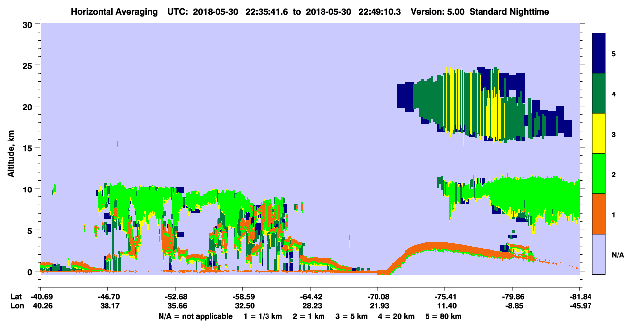
Task: Click the lavender N/A color swatch
Action: tap(599, 254)
